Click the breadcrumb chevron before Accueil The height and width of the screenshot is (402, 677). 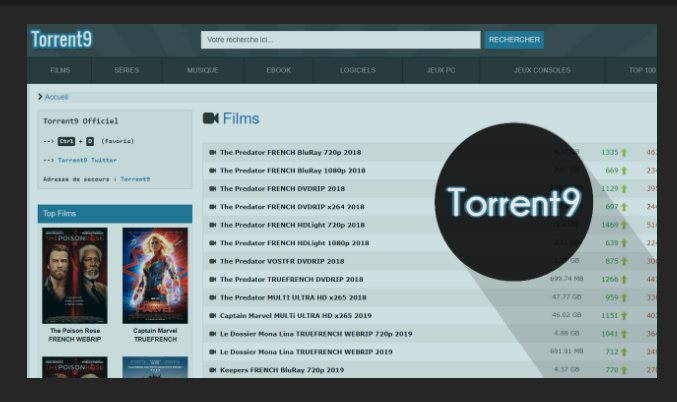40,97
